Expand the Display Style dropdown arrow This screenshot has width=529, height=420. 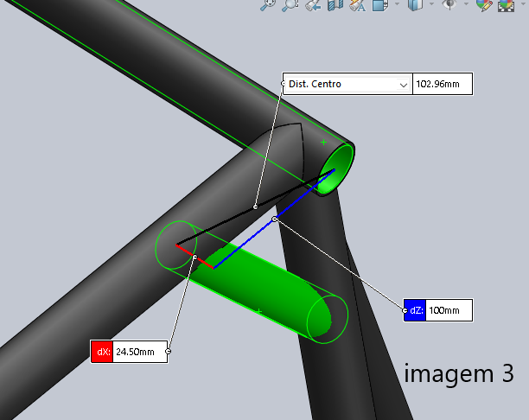[x=433, y=5]
